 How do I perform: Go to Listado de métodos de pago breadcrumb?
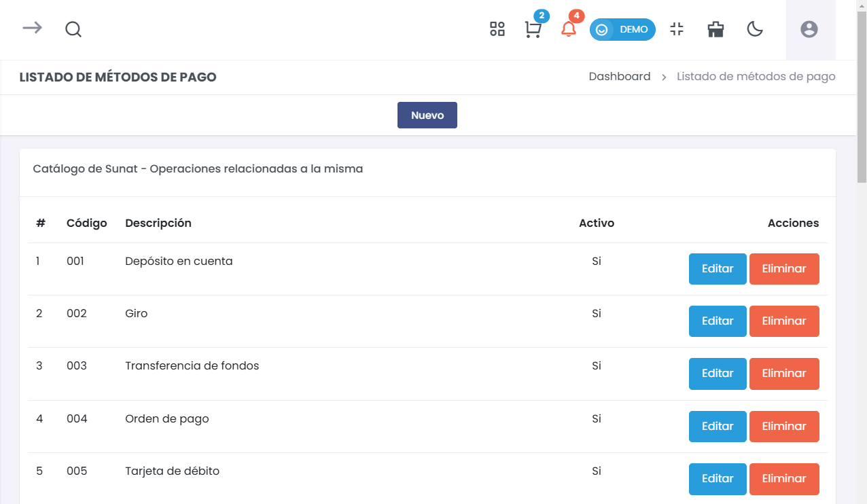point(756,76)
